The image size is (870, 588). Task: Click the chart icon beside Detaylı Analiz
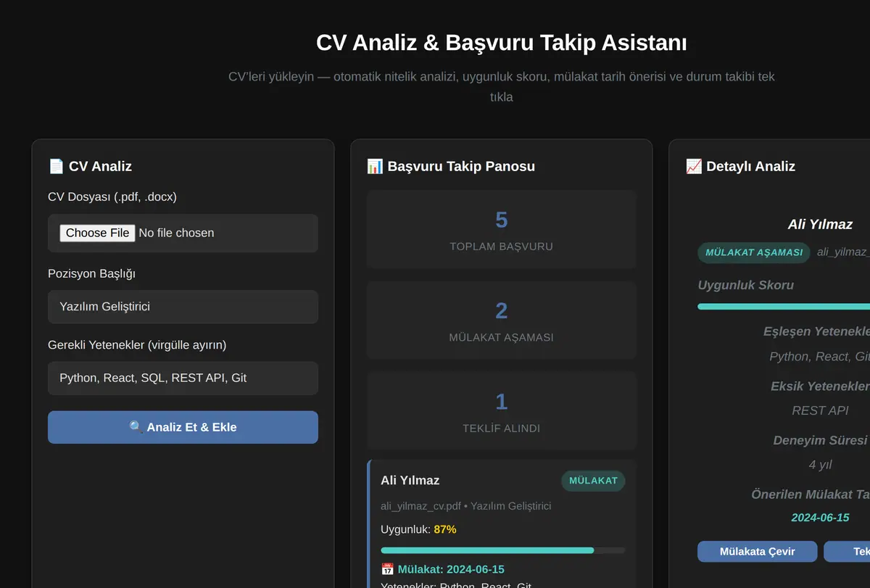click(x=694, y=166)
